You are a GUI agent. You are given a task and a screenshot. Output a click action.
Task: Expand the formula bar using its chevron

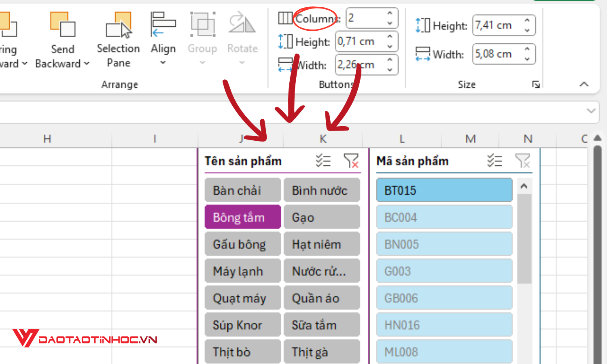click(590, 112)
